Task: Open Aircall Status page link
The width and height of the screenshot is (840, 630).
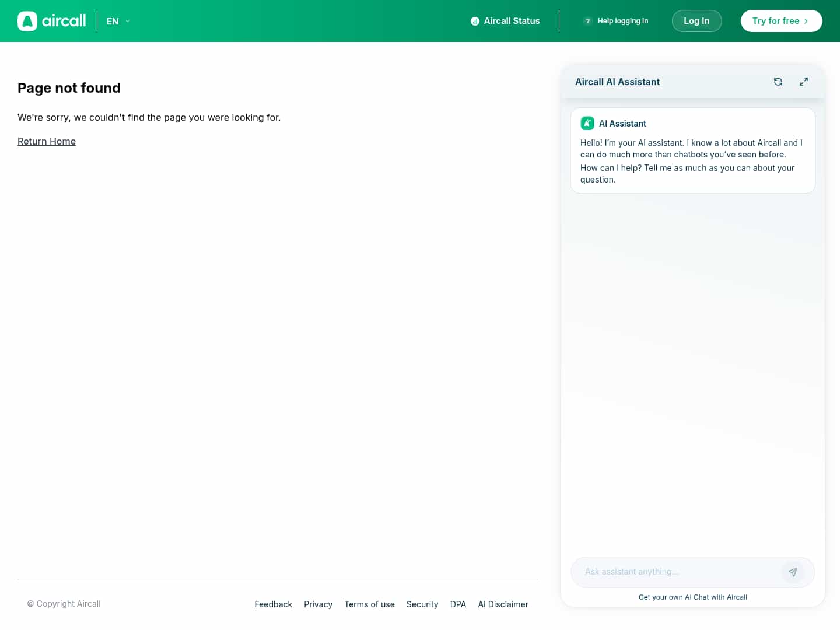Action: coord(512,21)
